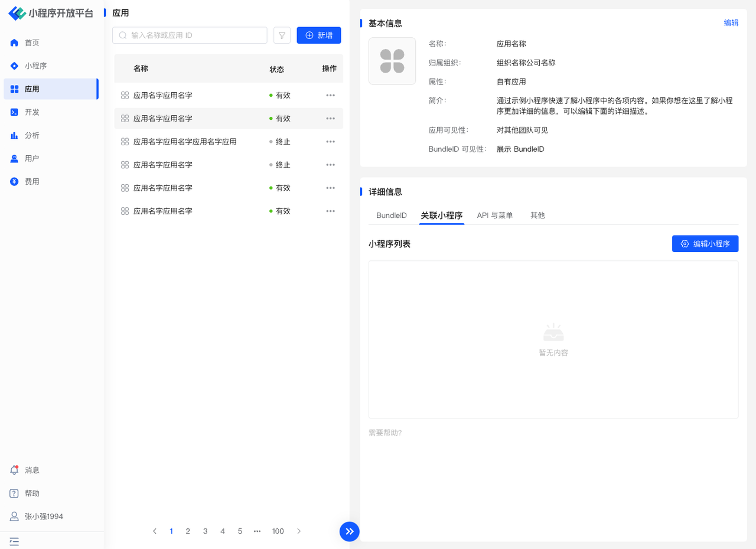Viewport: 756px width, 549px height.
Task: Open actions menu for 应用名字应用名字应用名字应用 row
Action: [330, 142]
